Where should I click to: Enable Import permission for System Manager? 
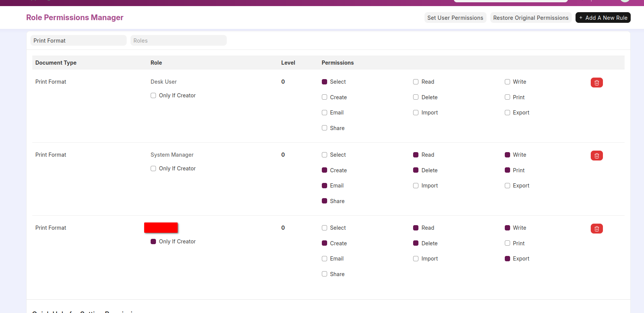416,186
